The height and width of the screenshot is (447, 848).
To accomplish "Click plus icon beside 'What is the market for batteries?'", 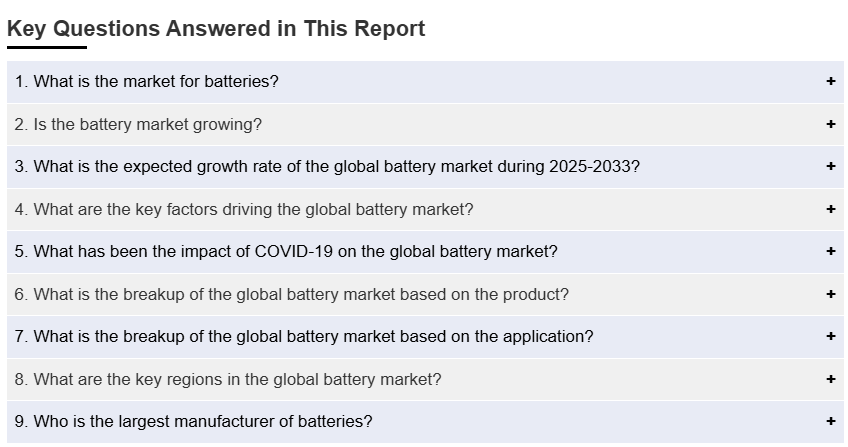I will [x=831, y=82].
